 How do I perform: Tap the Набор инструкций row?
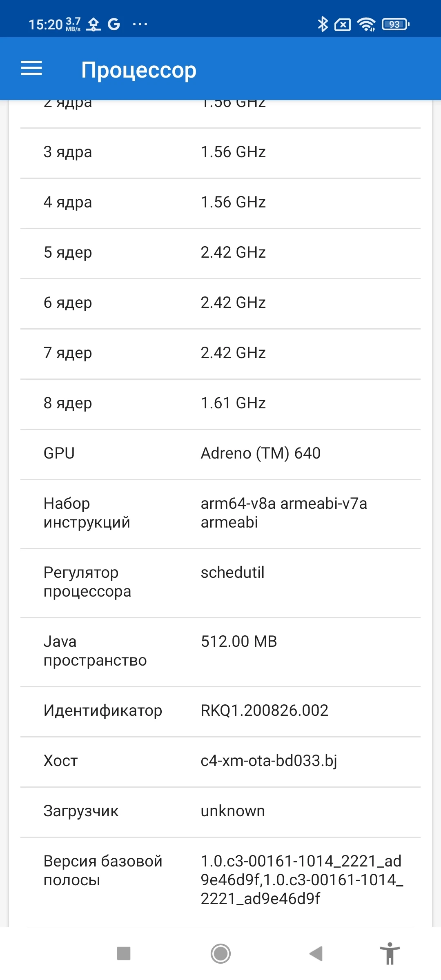tap(220, 513)
